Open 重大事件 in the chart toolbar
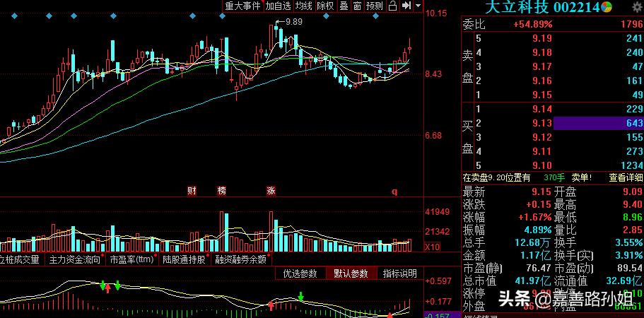Image resolution: width=644 pixels, height=318 pixels. pos(243,6)
